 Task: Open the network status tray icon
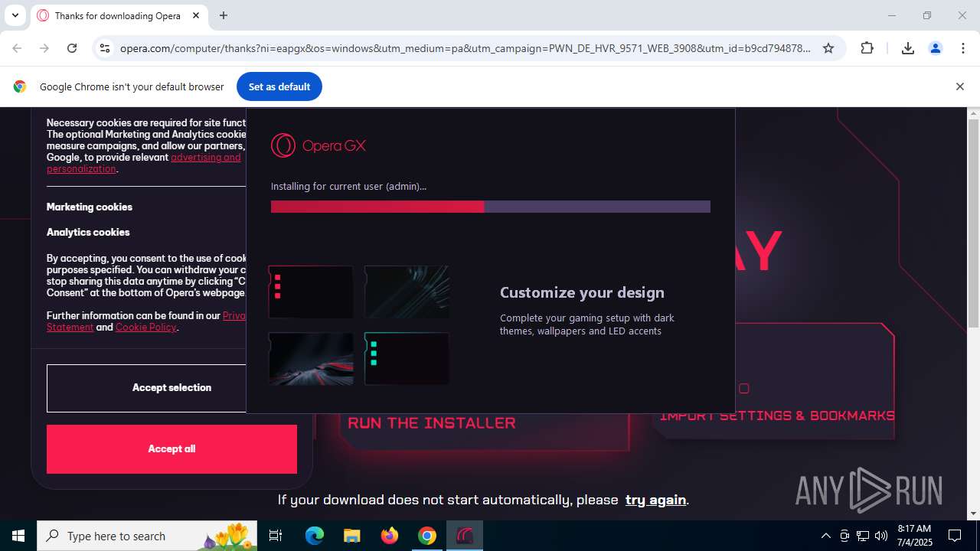pyautogui.click(x=863, y=536)
